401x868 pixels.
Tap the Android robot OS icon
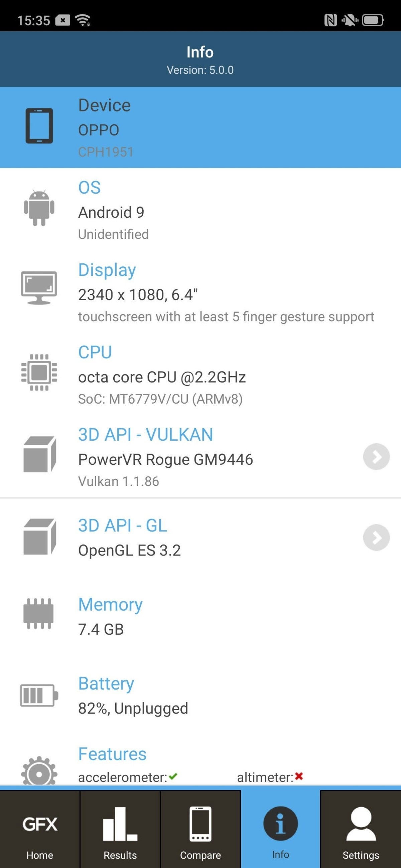39,208
